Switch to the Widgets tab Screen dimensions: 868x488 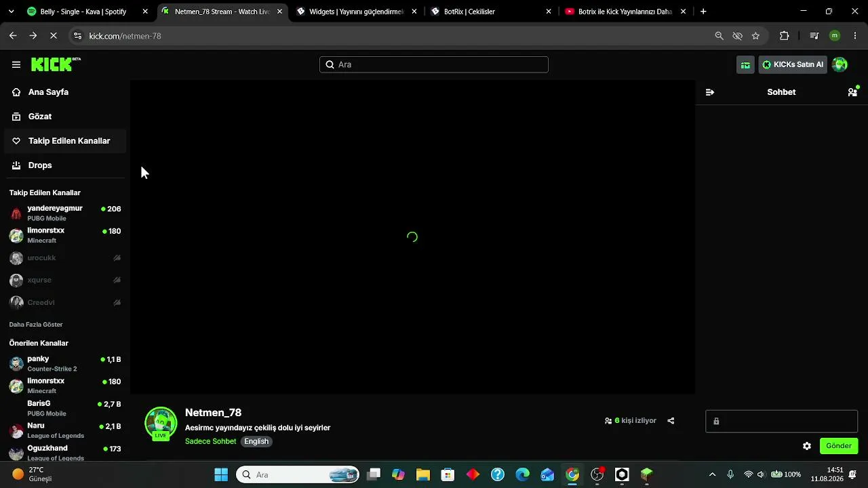tap(357, 12)
